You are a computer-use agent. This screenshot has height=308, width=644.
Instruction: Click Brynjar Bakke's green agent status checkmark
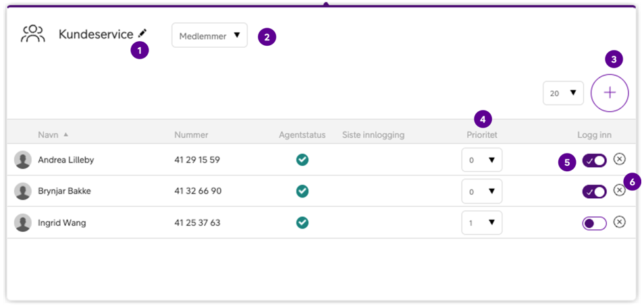tap(302, 191)
